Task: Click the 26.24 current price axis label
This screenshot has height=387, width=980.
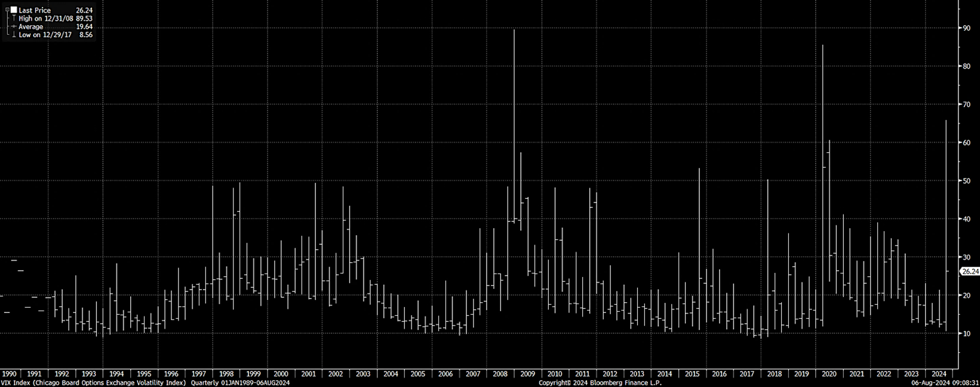Action: click(x=970, y=272)
